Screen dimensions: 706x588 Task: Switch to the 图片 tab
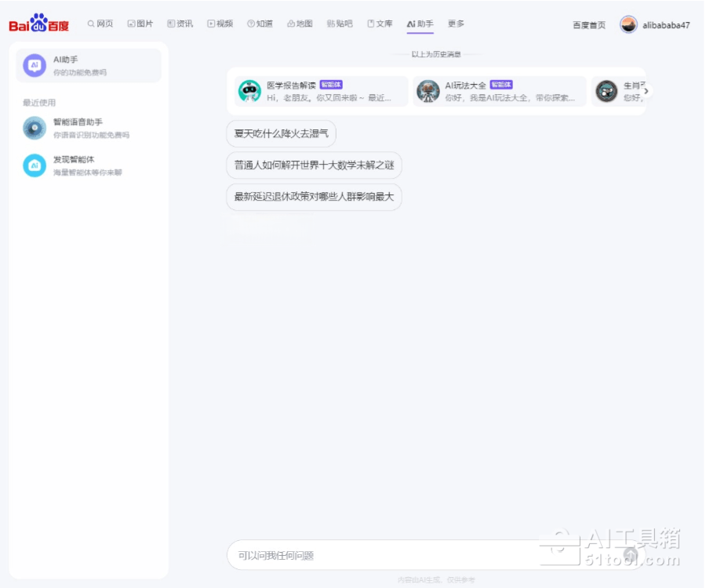(140, 24)
